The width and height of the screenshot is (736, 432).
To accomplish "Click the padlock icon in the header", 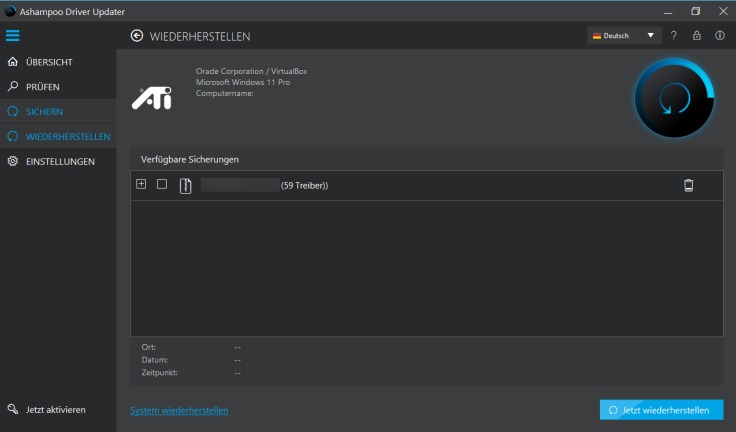I will click(697, 36).
